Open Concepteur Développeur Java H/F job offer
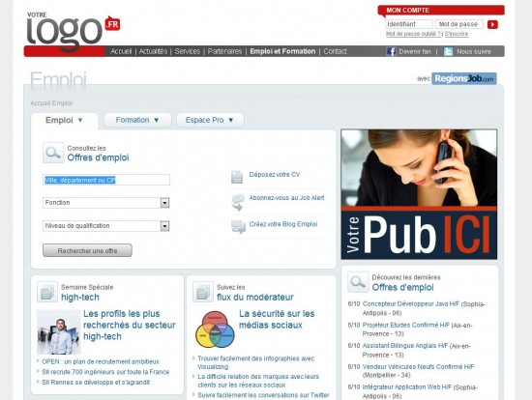The width and height of the screenshot is (532, 400). tap(410, 303)
